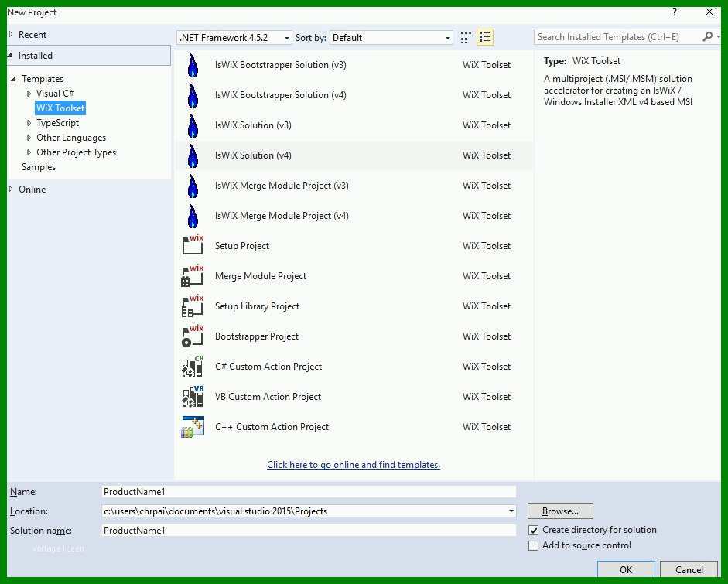The width and height of the screenshot is (728, 584).
Task: Click the Browse... button
Action: (560, 511)
